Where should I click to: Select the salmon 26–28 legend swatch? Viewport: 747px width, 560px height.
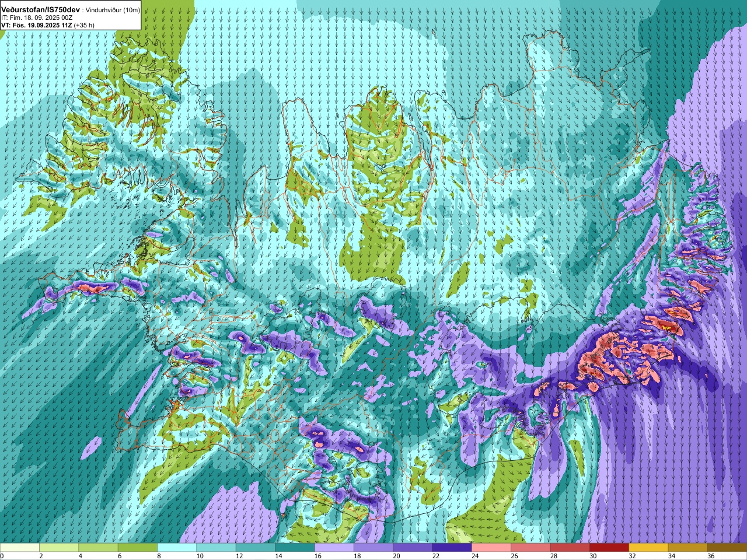[x=530, y=548]
